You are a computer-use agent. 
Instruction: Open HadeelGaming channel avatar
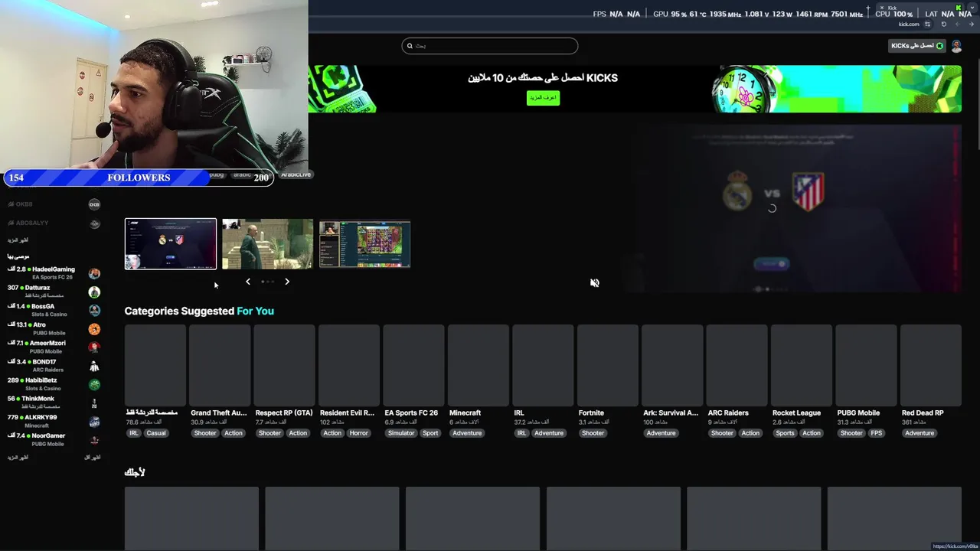point(94,273)
